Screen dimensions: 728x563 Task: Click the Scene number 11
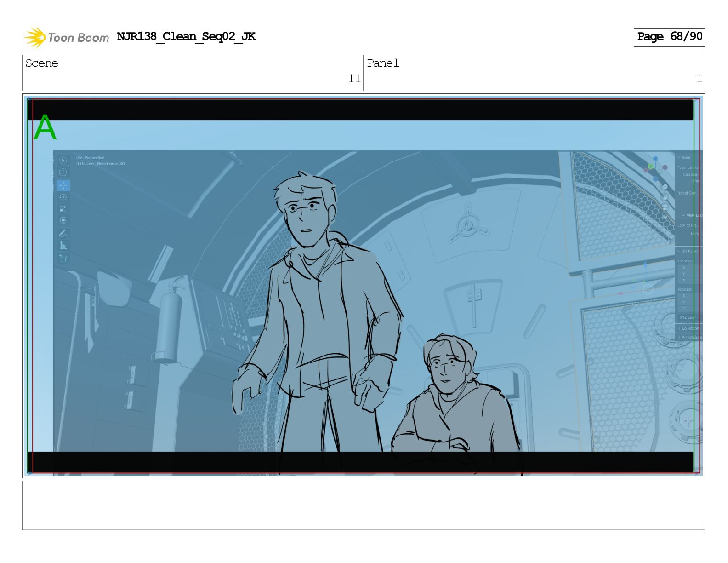point(354,79)
